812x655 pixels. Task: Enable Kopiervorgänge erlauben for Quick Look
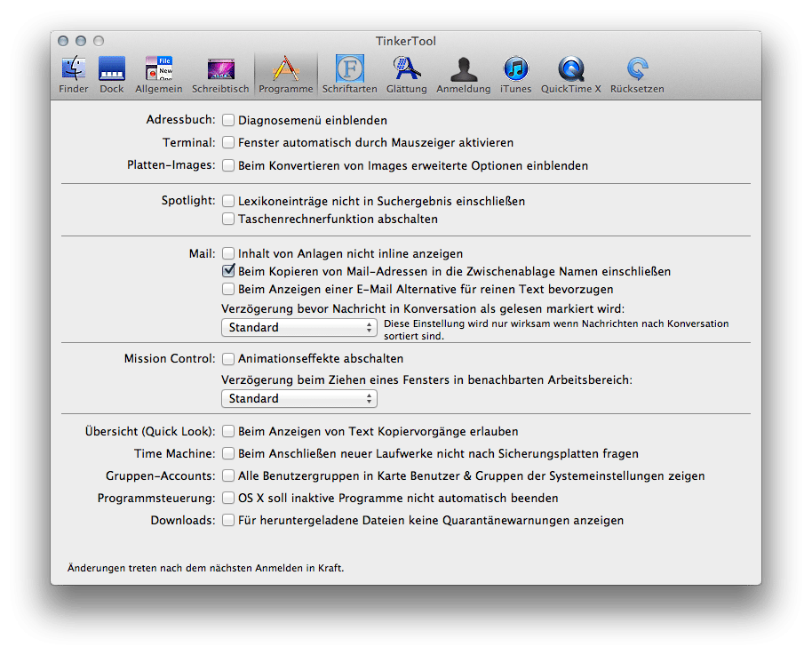point(227,432)
